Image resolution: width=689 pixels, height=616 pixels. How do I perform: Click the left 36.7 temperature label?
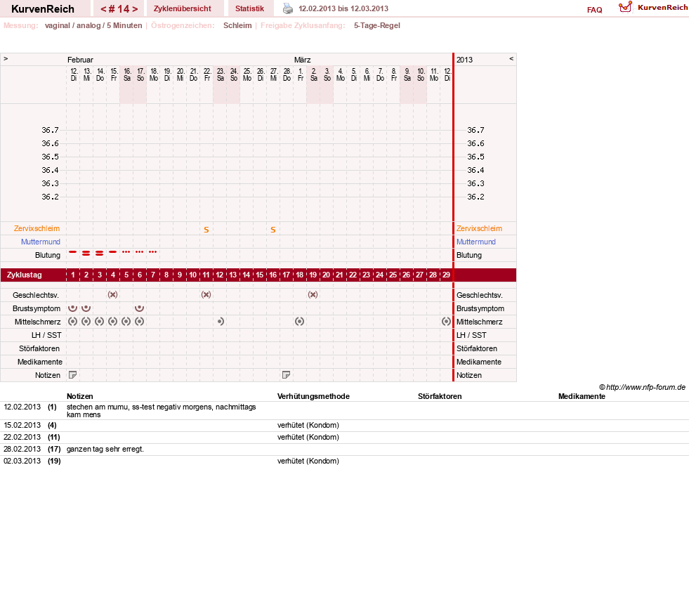click(x=50, y=130)
